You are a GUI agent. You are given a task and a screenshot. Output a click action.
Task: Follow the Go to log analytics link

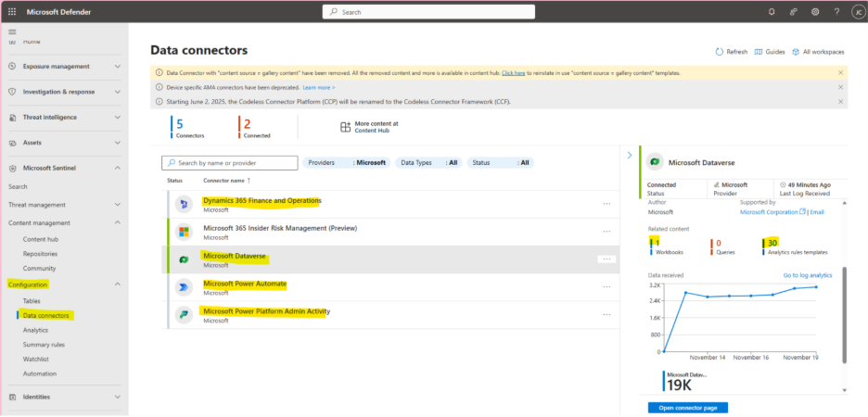click(x=809, y=275)
